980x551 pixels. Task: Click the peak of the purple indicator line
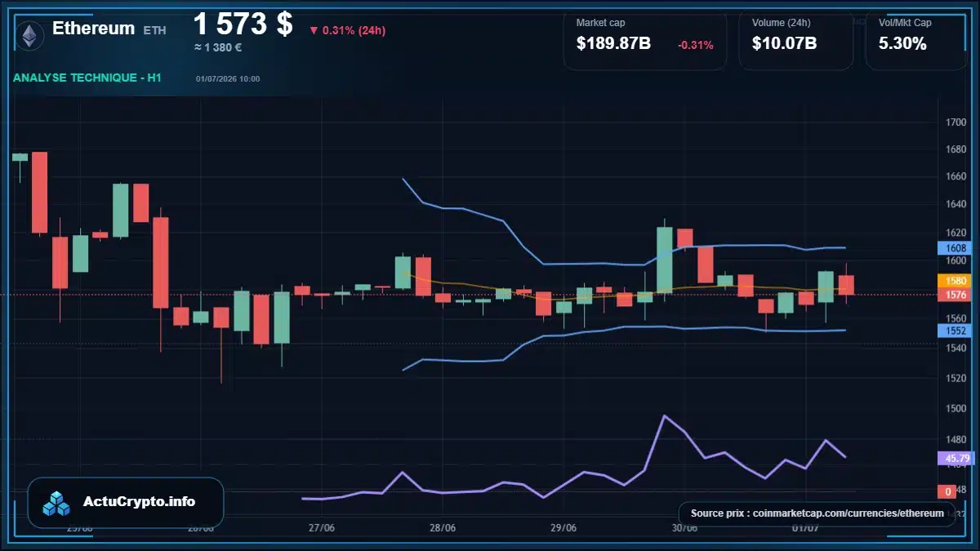coord(664,415)
